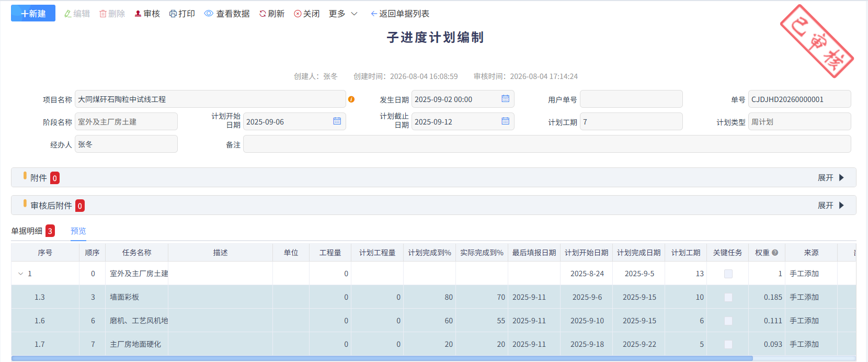Open calendar icon for 计划开始日期 field
Viewport: 868px width, 362px height.
click(337, 121)
